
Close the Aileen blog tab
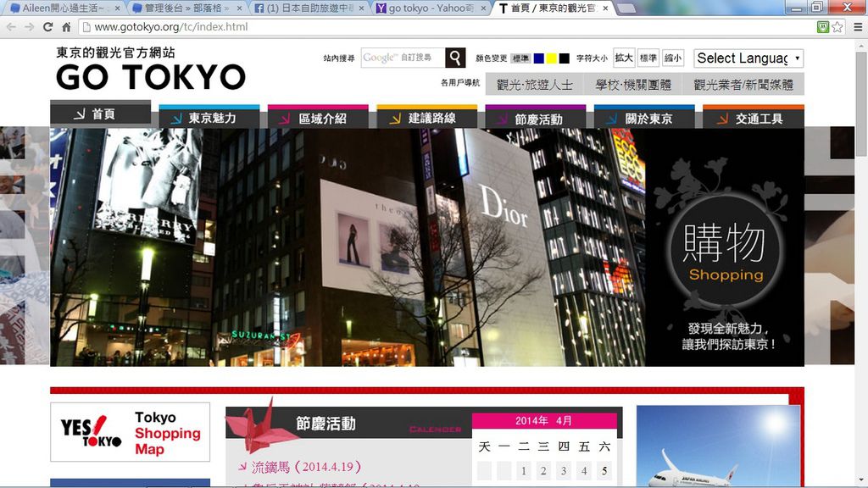point(117,8)
